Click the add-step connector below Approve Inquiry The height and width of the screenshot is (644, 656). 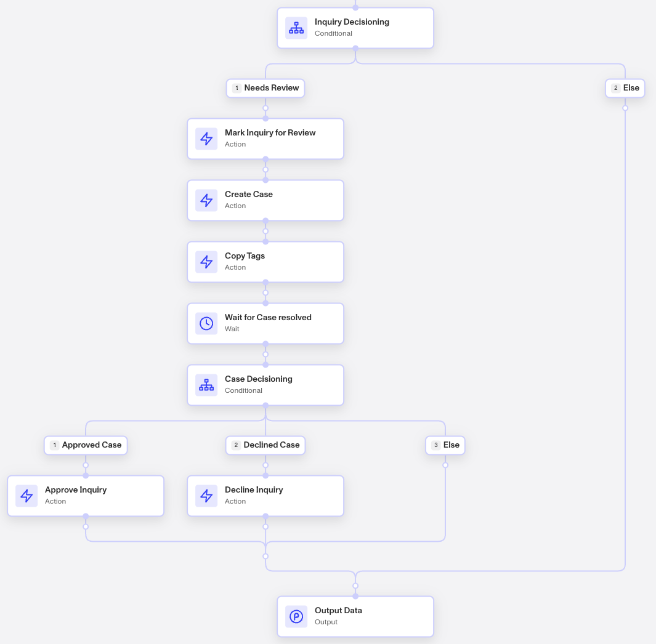(x=86, y=526)
